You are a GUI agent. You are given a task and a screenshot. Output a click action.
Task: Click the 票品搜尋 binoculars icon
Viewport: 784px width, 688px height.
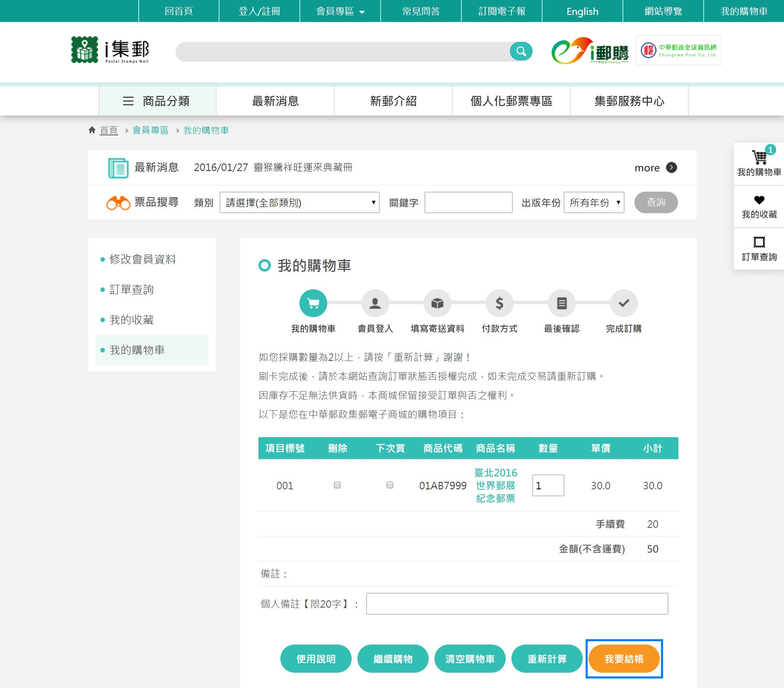coord(119,202)
